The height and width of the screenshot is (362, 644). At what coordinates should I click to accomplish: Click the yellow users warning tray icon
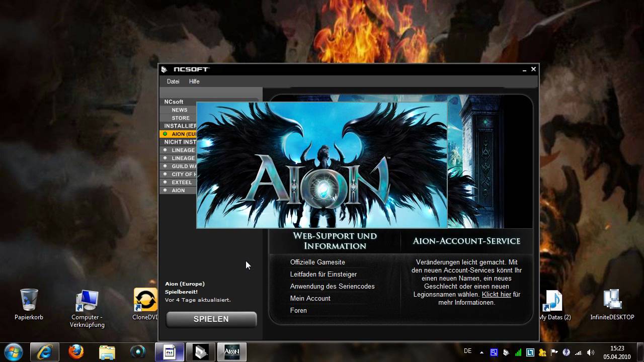point(542,352)
